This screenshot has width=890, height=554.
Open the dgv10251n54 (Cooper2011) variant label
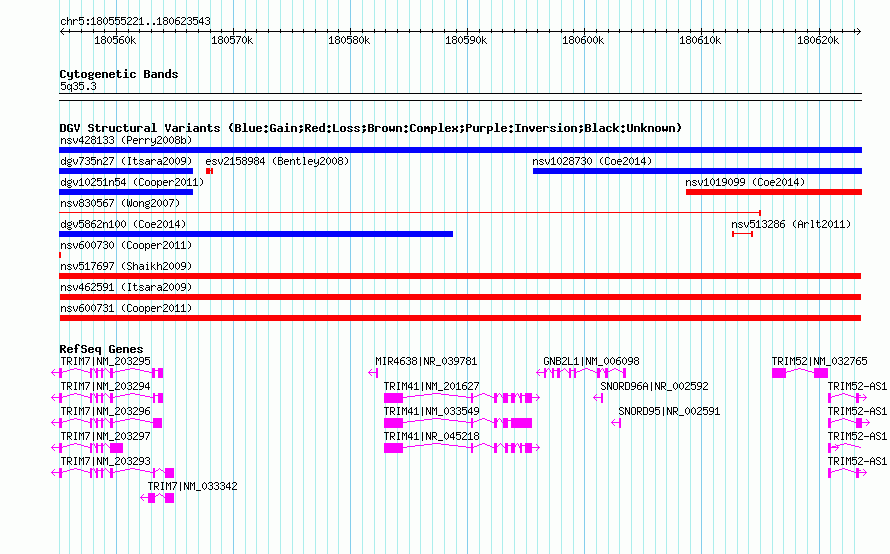pos(132,182)
